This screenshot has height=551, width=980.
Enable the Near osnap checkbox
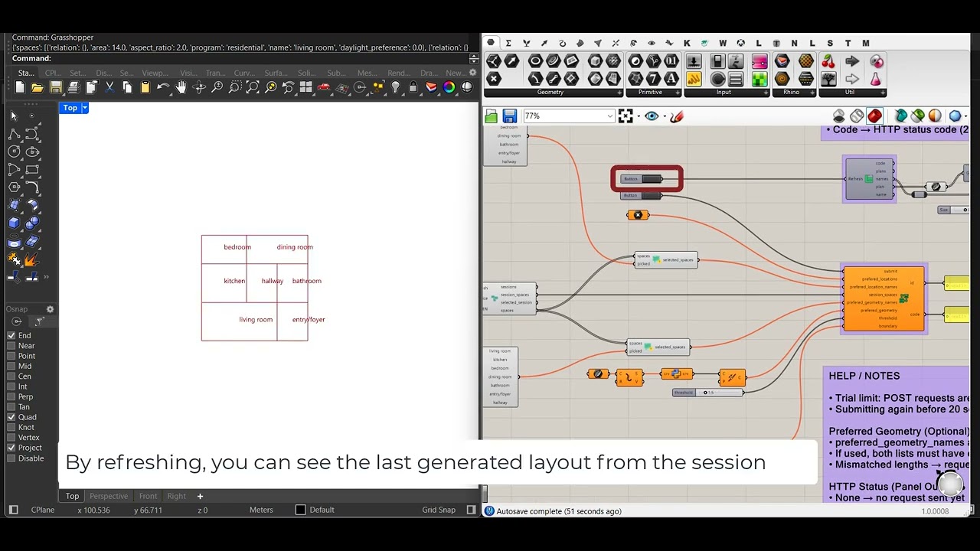[x=11, y=346]
